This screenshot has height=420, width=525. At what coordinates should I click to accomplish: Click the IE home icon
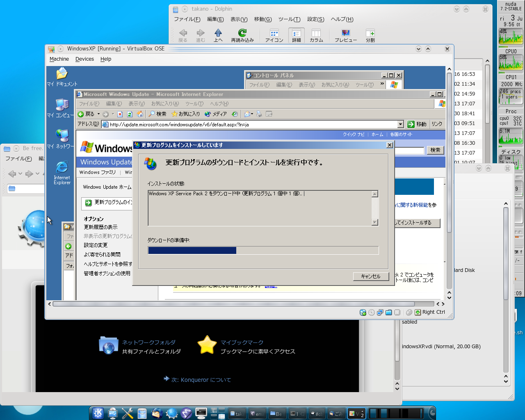pos(140,114)
